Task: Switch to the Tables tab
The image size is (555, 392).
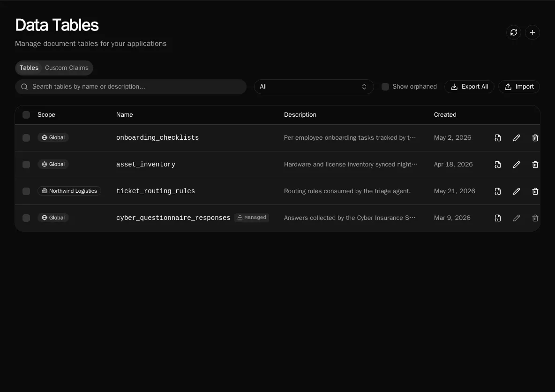Action: pyautogui.click(x=29, y=68)
